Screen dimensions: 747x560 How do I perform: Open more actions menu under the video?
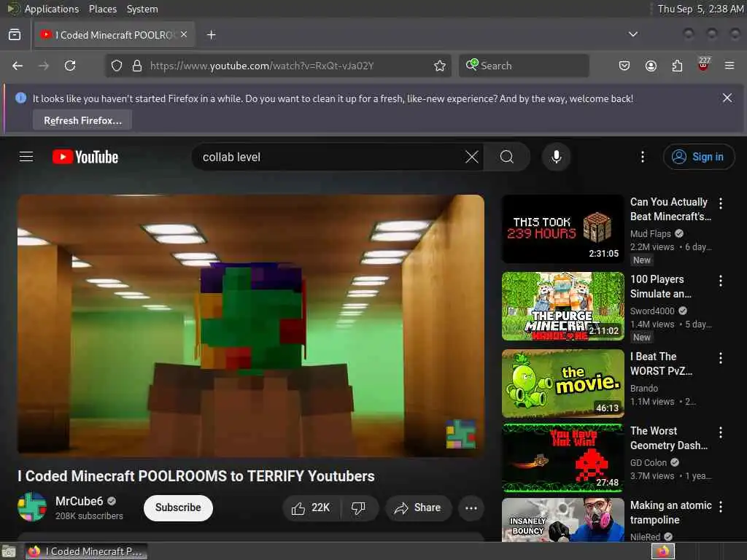pos(471,507)
